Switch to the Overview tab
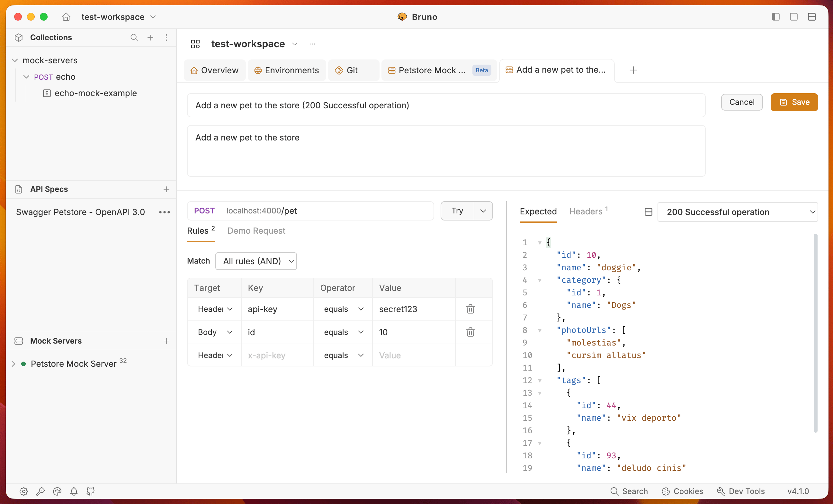This screenshot has width=833, height=504. pyautogui.click(x=215, y=70)
